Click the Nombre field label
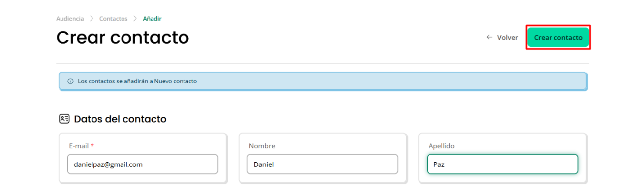Screen dimensions: 644x191 coord(262,146)
